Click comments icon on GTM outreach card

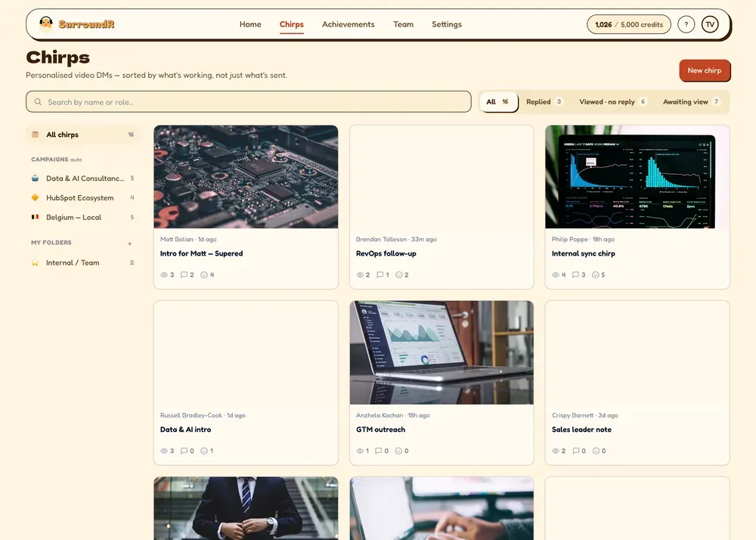[x=379, y=451]
